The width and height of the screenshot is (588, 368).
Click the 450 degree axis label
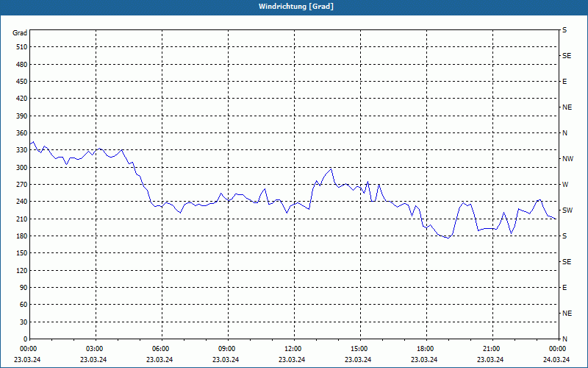[22, 82]
